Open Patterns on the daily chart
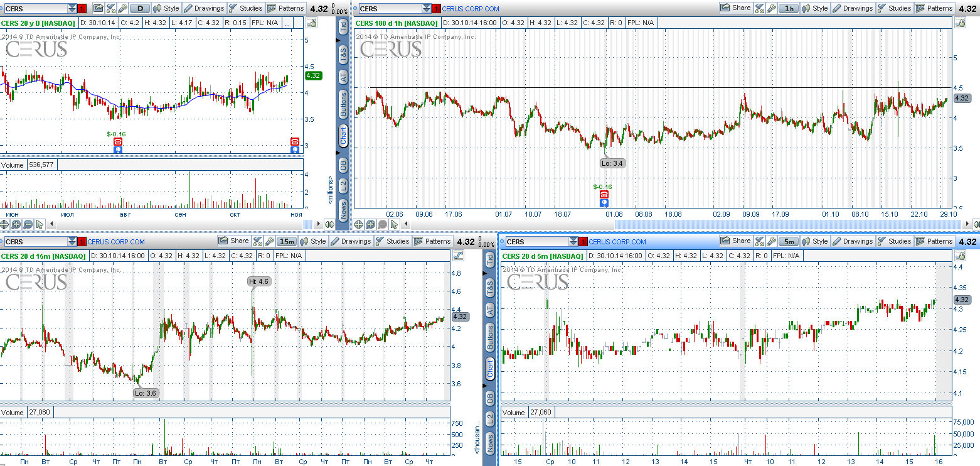Viewport: 980px width, 466px height. (x=285, y=8)
